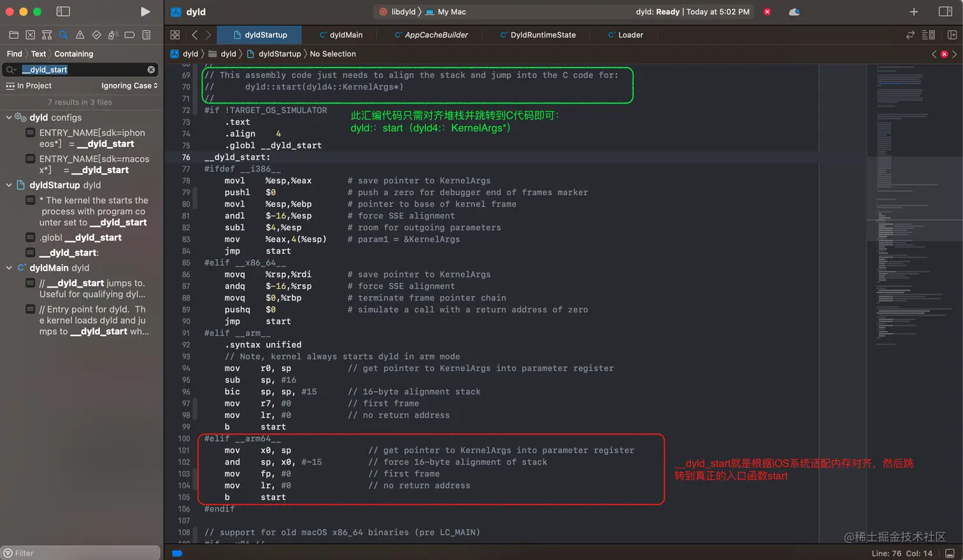Collapse the dyldMain result group
The image size is (963, 560).
(x=9, y=268)
